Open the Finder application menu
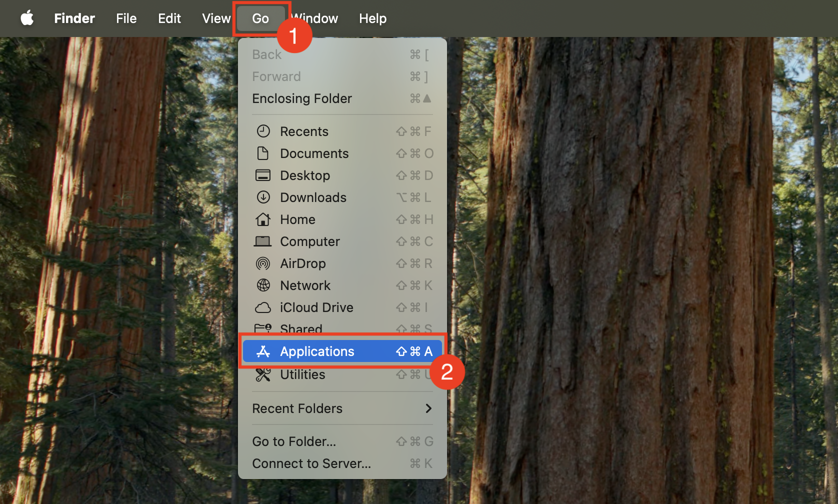Viewport: 838px width, 504px height. click(74, 18)
